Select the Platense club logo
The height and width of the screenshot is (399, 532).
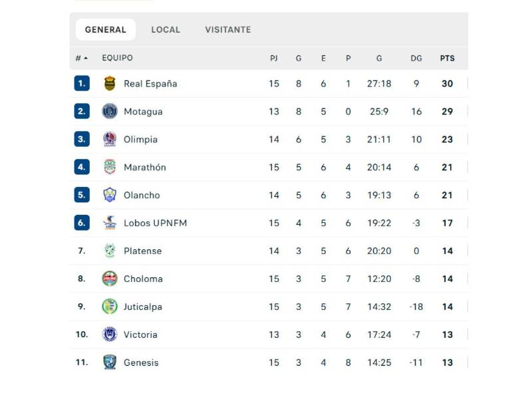click(x=110, y=251)
